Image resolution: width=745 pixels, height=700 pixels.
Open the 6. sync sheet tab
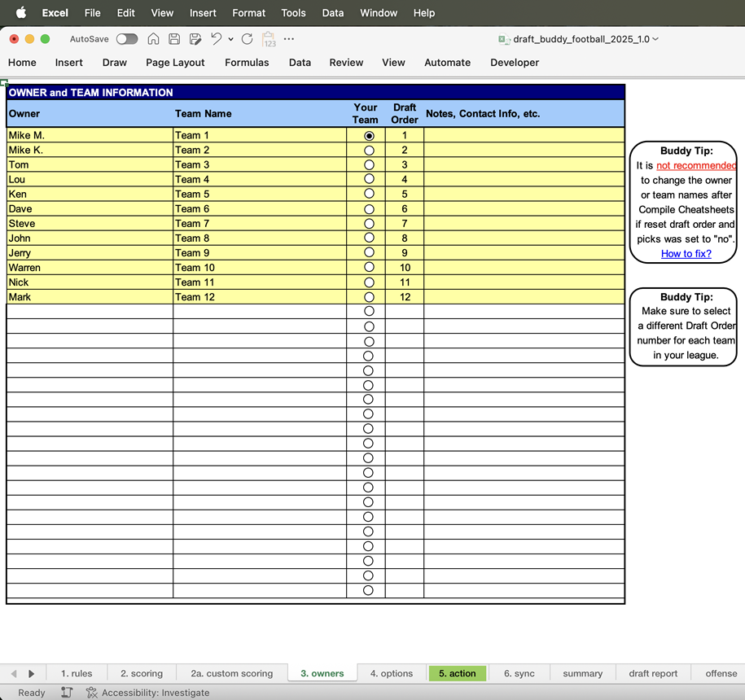(519, 673)
